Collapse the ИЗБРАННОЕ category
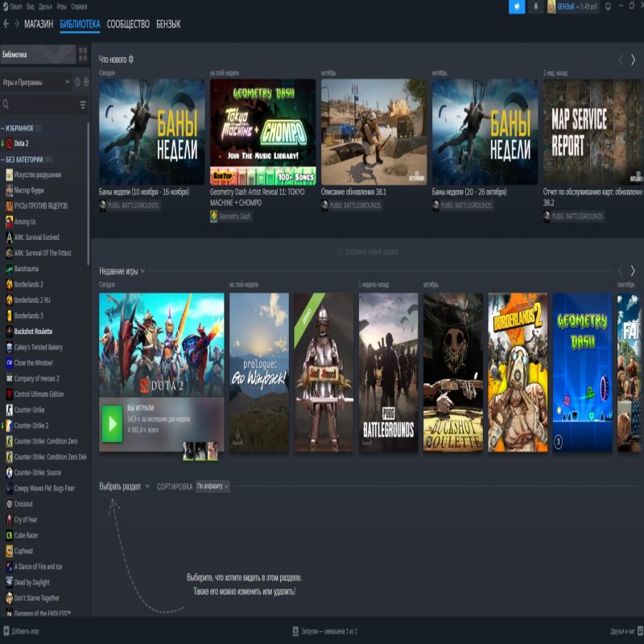 coord(3,128)
